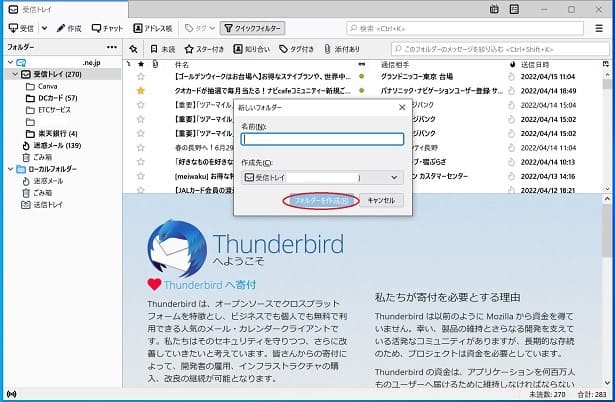Select the 受信トレイ tab
Image resolution: width=615 pixels, height=402 pixels.
coord(66,9)
